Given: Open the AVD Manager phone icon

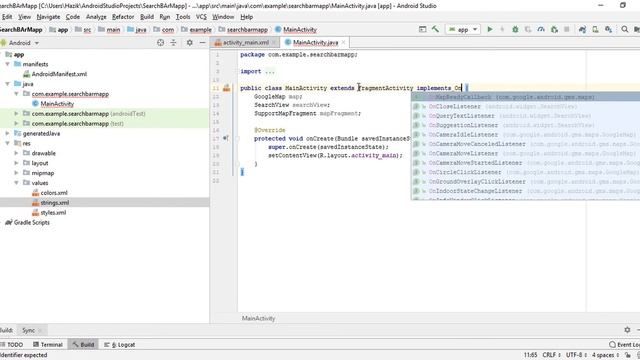Looking at the screenshot, I should click(596, 29).
